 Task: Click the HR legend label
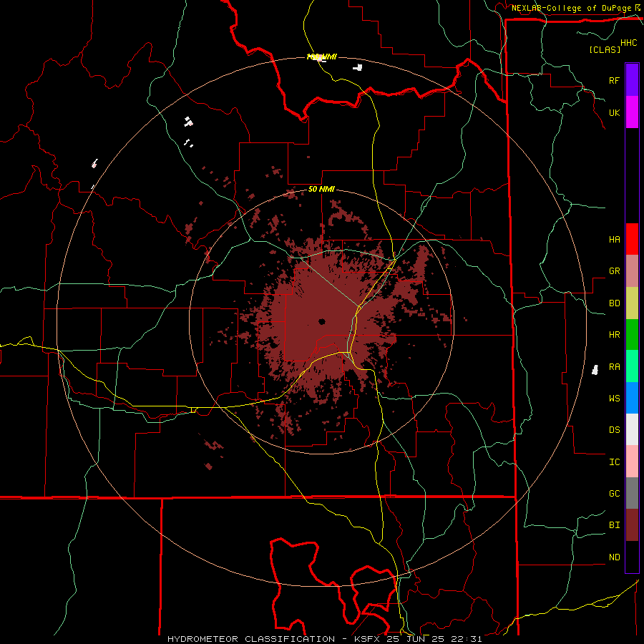(614, 335)
